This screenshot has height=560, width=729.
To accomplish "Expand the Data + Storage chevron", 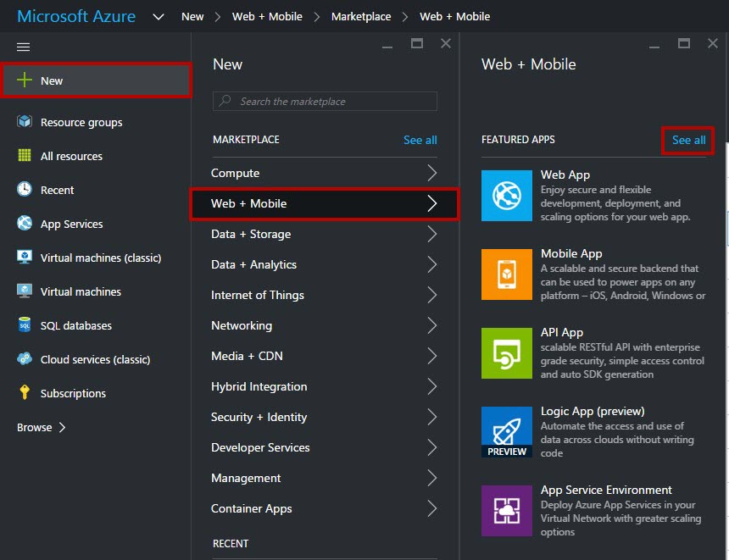I will (x=432, y=234).
